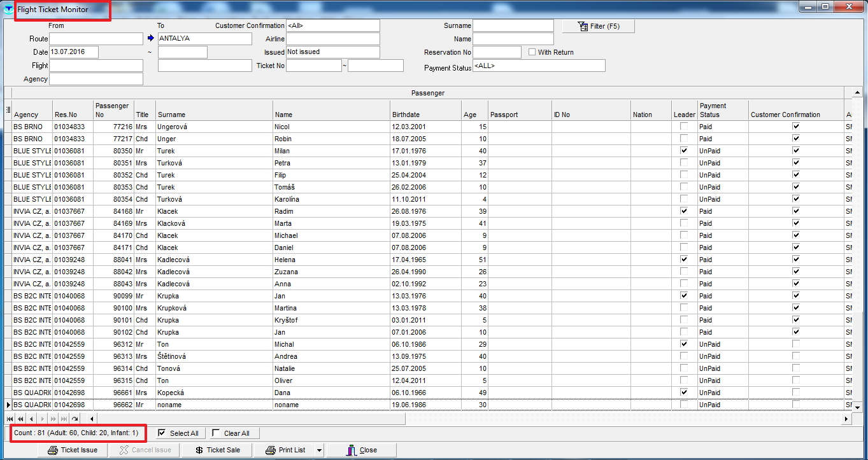
Task: Open the Print List dropdown arrow
Action: [319, 450]
